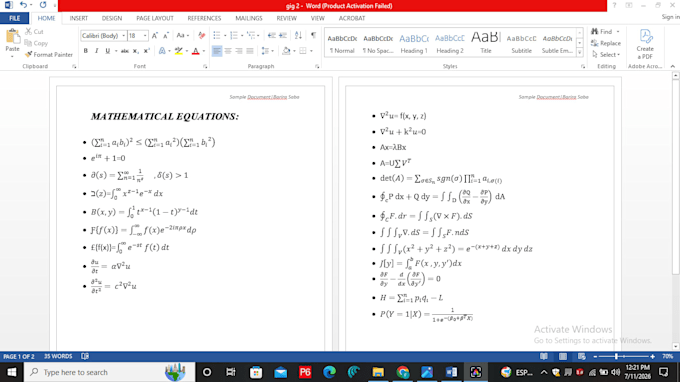Image resolution: width=680 pixels, height=382 pixels.
Task: Switch to Web Layout view icon
Action: point(582,356)
